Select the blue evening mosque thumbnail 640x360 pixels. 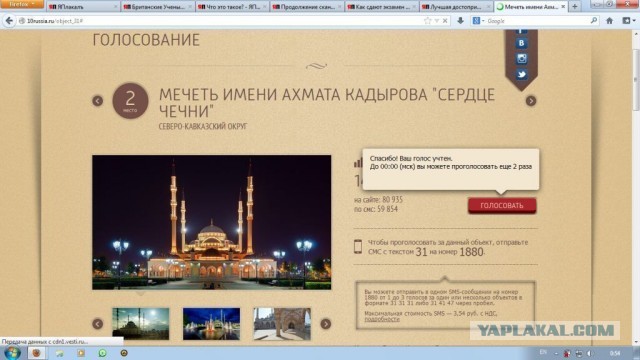pyautogui.click(x=211, y=324)
